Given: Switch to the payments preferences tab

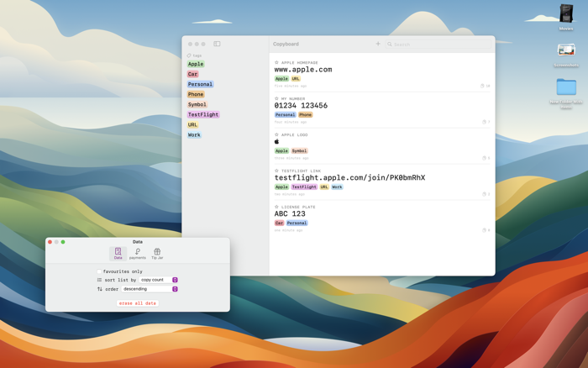Looking at the screenshot, I should [x=137, y=254].
